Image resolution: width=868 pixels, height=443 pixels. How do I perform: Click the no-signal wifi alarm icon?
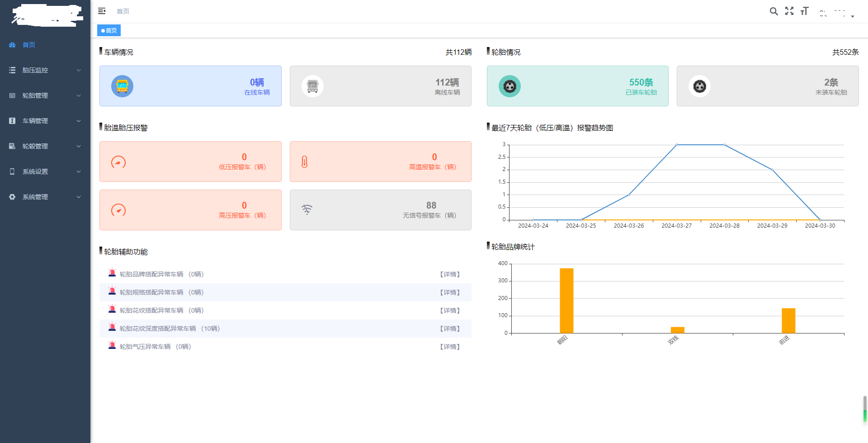307,210
